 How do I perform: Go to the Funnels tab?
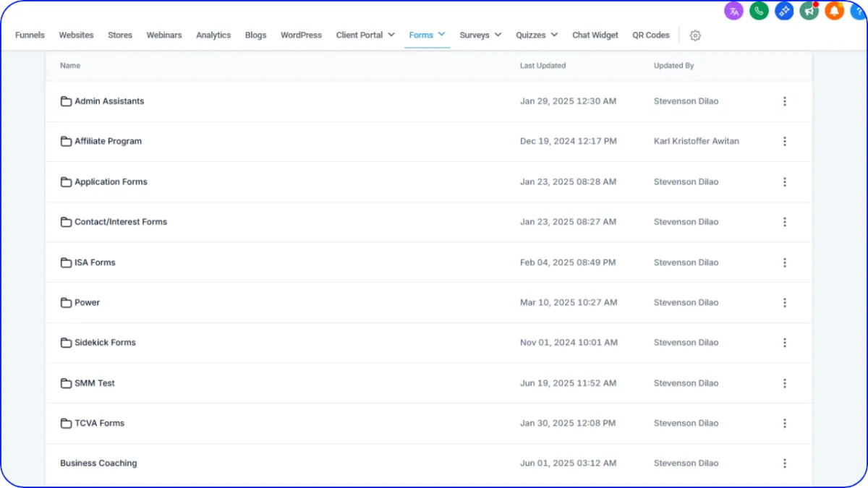pos(30,35)
